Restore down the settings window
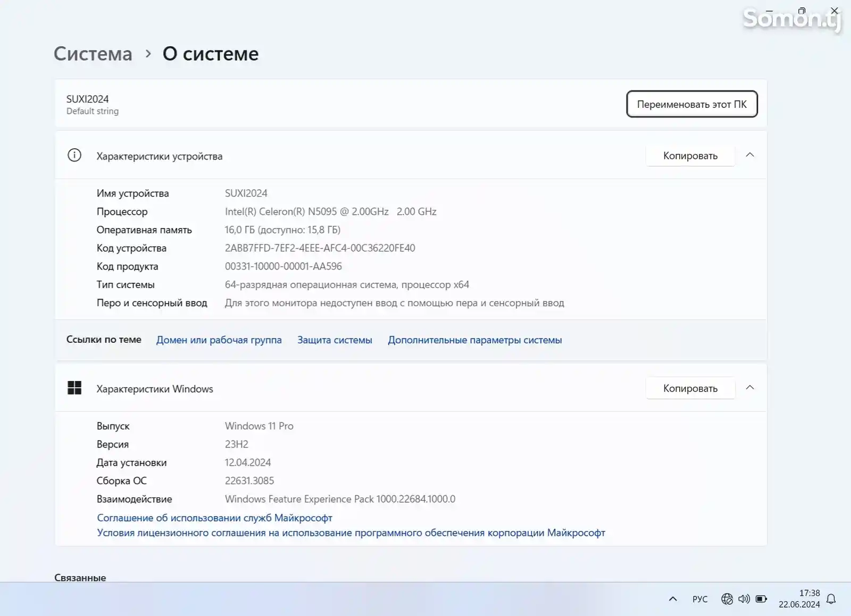This screenshot has height=616, width=851. click(802, 11)
